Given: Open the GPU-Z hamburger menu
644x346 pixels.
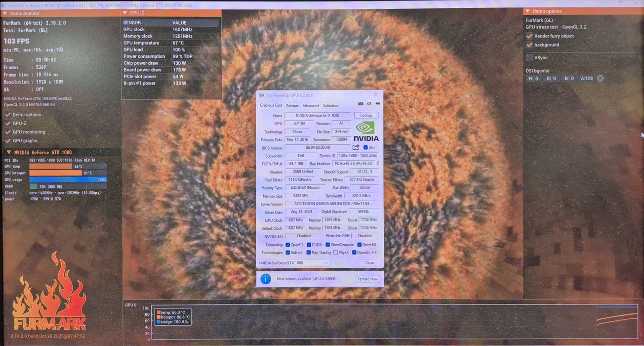Looking at the screenshot, I should click(378, 104).
